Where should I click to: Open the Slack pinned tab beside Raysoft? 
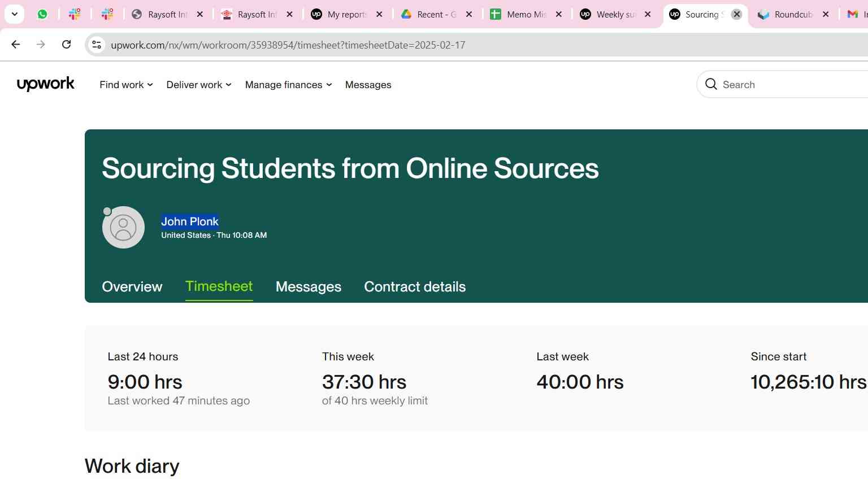coord(107,14)
